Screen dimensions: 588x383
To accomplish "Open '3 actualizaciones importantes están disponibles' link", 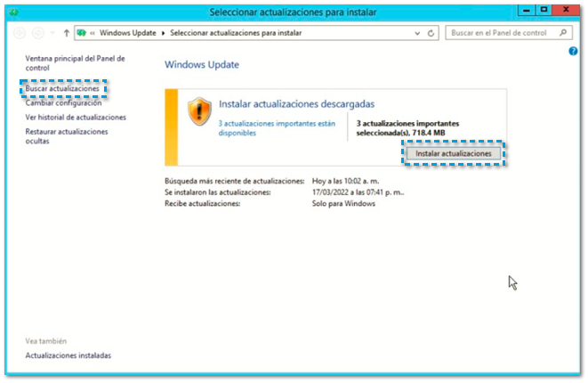I will click(277, 128).
